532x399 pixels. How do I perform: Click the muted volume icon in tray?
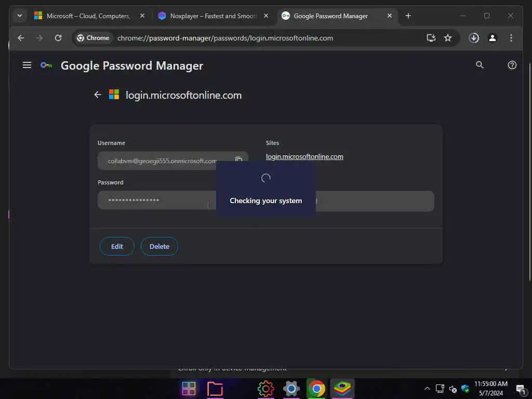tap(453, 389)
